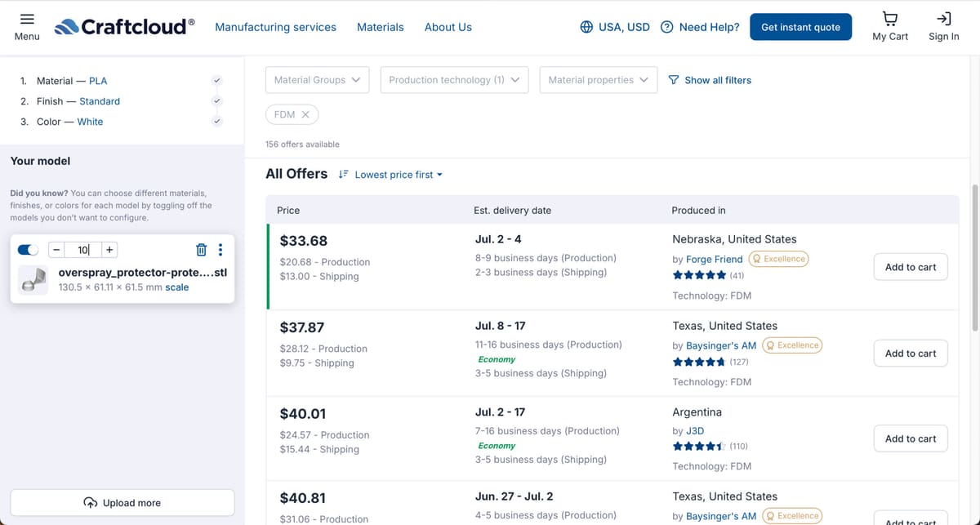Click the model thumbnail preview
This screenshot has height=525, width=980.
point(33,280)
